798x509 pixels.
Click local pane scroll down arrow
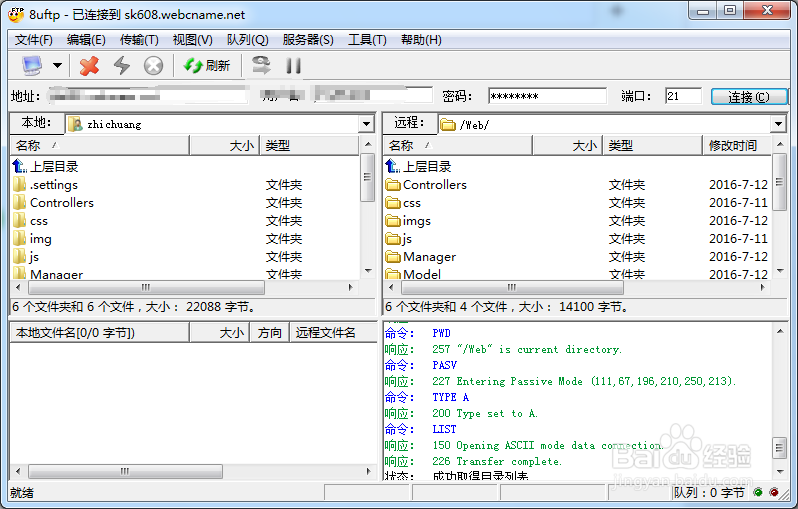tap(368, 271)
